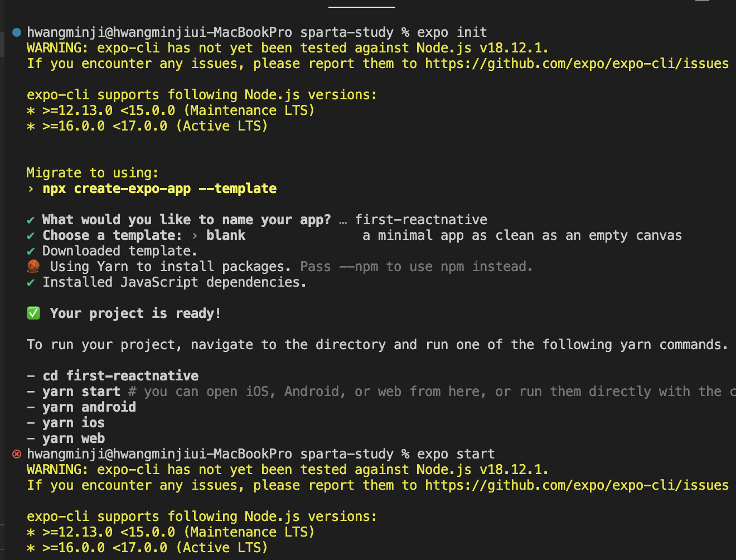The image size is (736, 560).
Task: Click the 'yarn web' command
Action: (x=74, y=438)
